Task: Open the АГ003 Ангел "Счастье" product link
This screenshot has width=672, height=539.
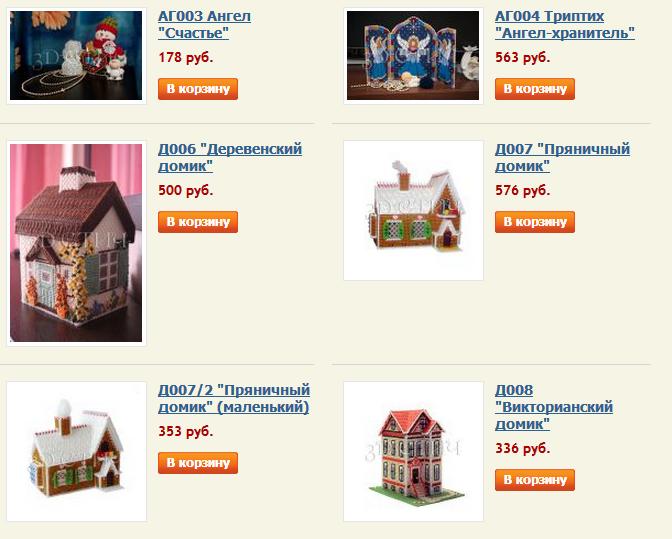Action: tap(204, 24)
